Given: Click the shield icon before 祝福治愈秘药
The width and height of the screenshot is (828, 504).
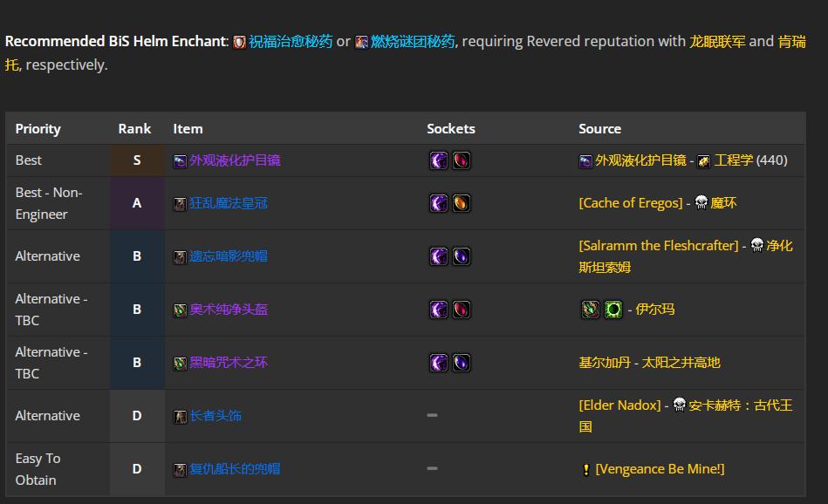Looking at the screenshot, I should [x=239, y=42].
